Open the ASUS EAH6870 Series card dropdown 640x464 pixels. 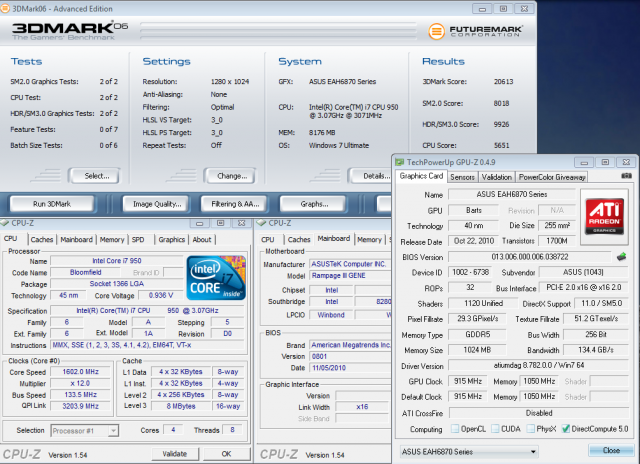click(x=469, y=452)
